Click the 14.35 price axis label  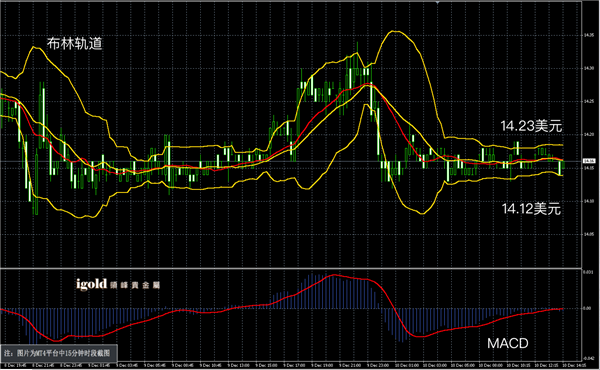pos(588,35)
